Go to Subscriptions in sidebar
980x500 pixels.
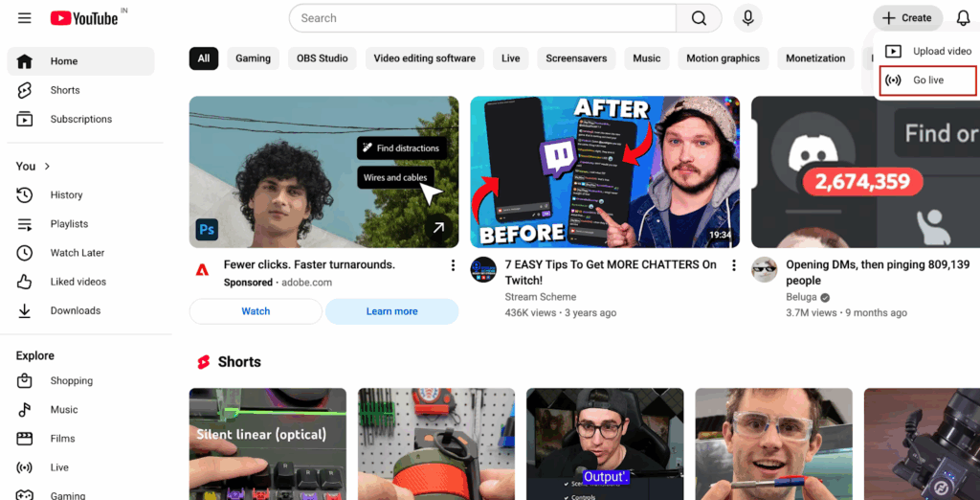(80, 119)
